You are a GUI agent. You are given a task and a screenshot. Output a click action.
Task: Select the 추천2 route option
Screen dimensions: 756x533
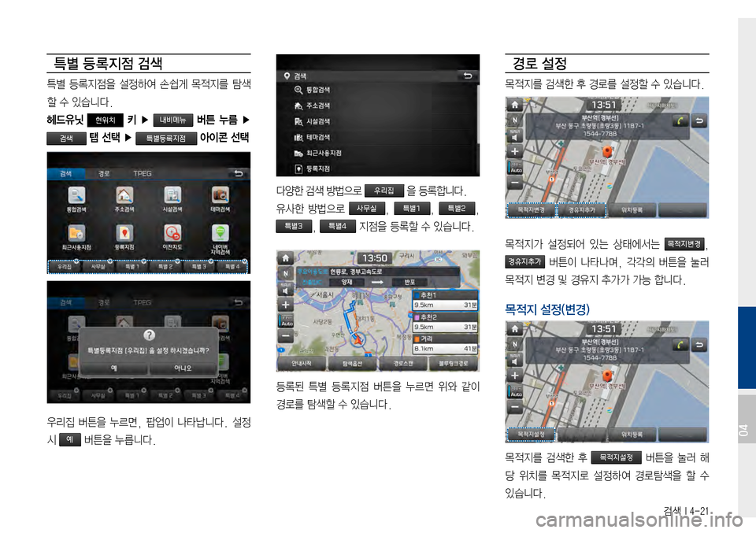pos(446,322)
